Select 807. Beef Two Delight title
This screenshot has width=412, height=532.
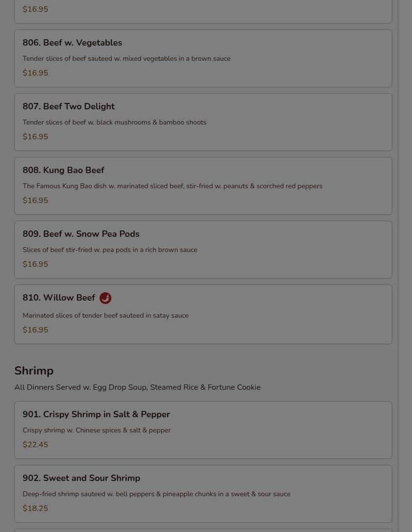coord(68,107)
